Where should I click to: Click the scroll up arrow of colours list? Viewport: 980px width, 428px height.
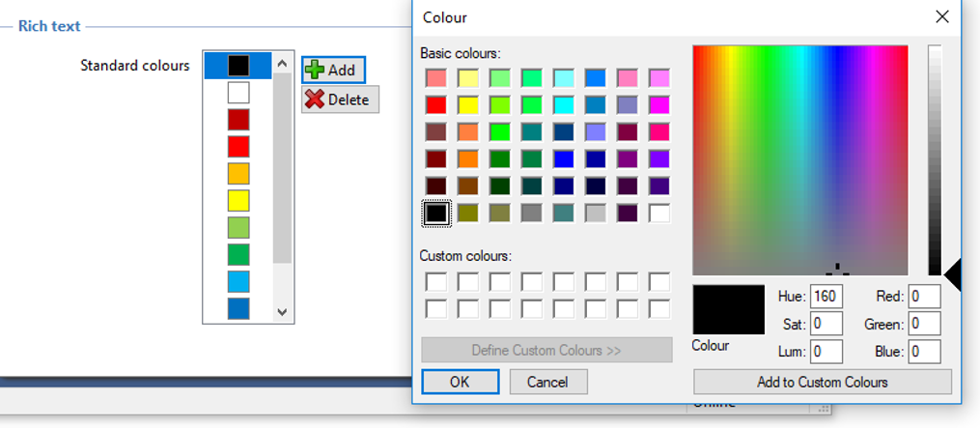click(x=282, y=63)
